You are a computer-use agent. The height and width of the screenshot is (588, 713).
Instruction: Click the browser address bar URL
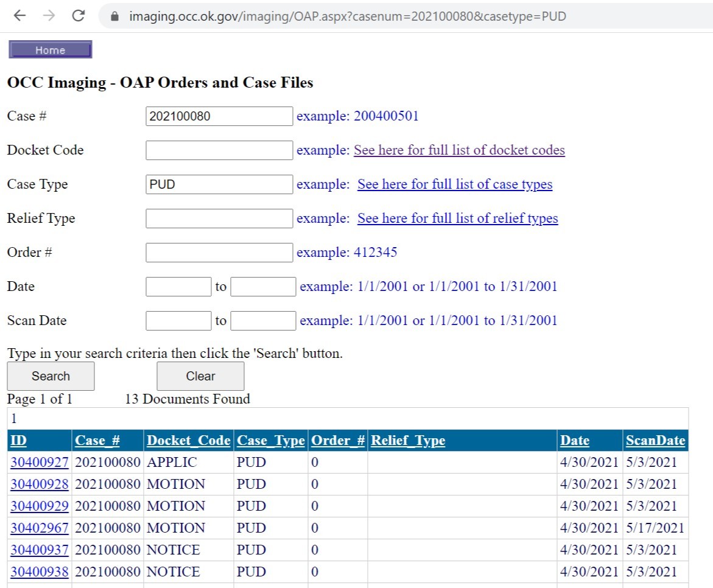pos(347,16)
